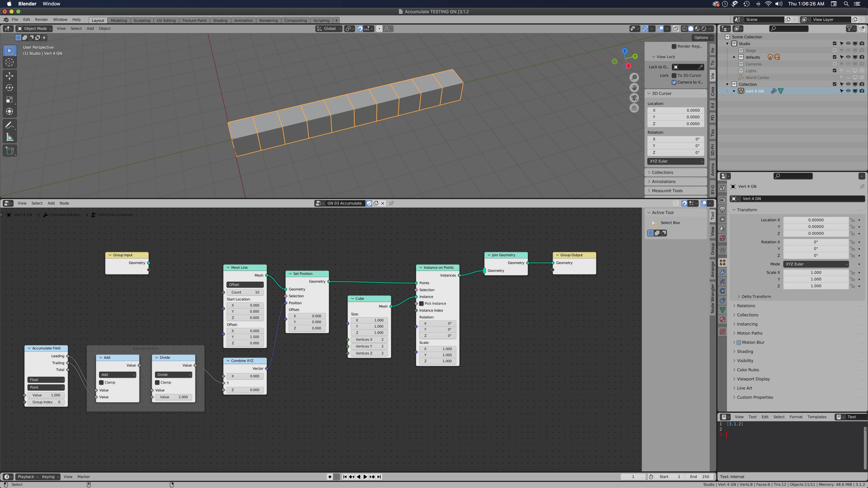Hide Vert 4 GN using its eye icon
This screenshot has height=488, width=868.
point(848,91)
